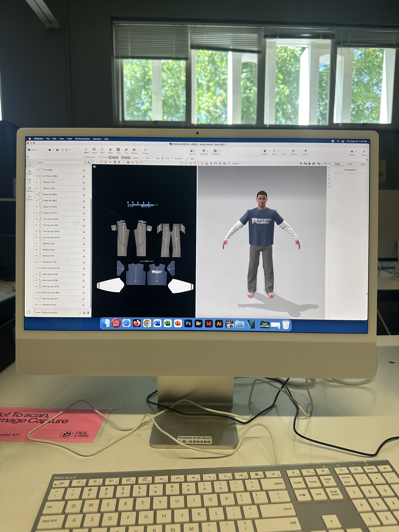Toggle lock on Front [284] piece
The width and height of the screenshot is (399, 532).
(84, 170)
